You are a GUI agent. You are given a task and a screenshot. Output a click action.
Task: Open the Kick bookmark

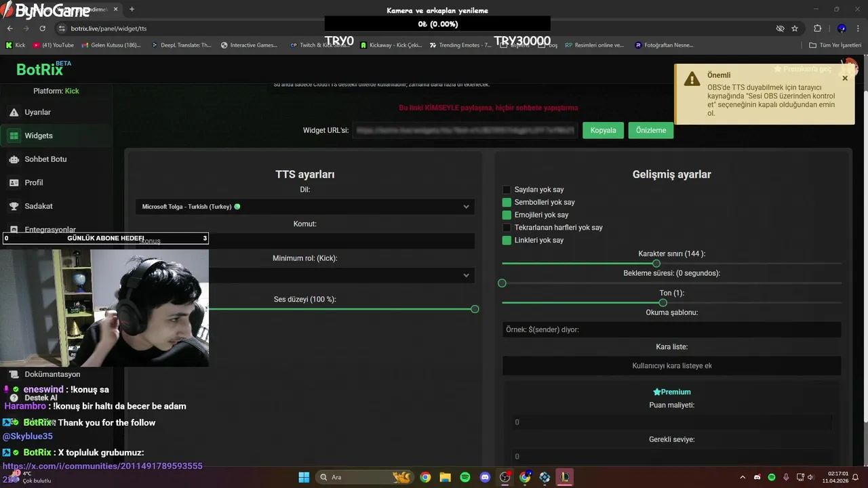[15, 45]
